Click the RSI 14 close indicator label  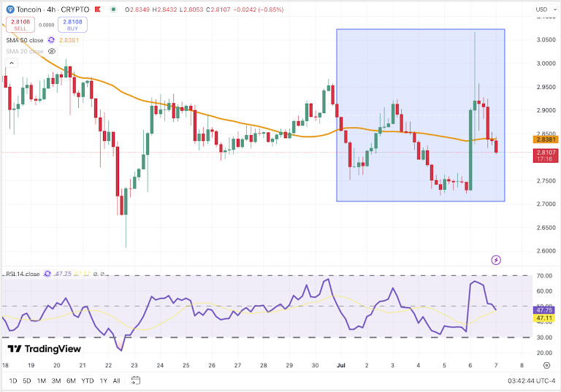(x=23, y=274)
